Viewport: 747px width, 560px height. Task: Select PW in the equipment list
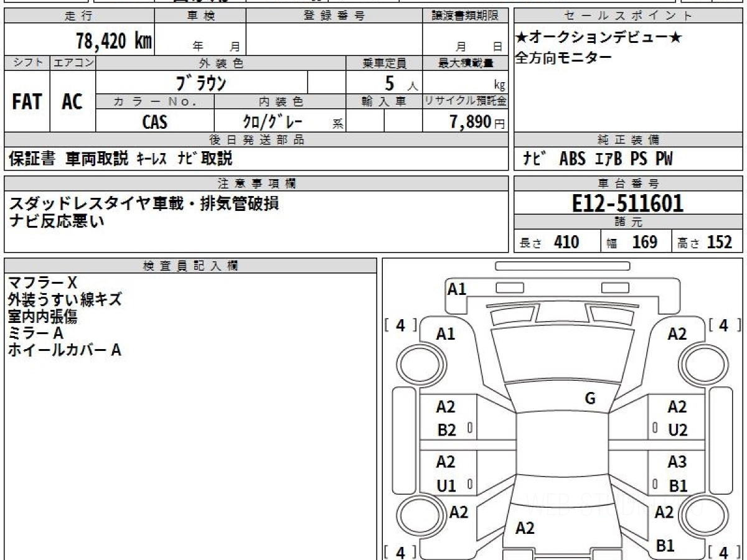(x=664, y=159)
